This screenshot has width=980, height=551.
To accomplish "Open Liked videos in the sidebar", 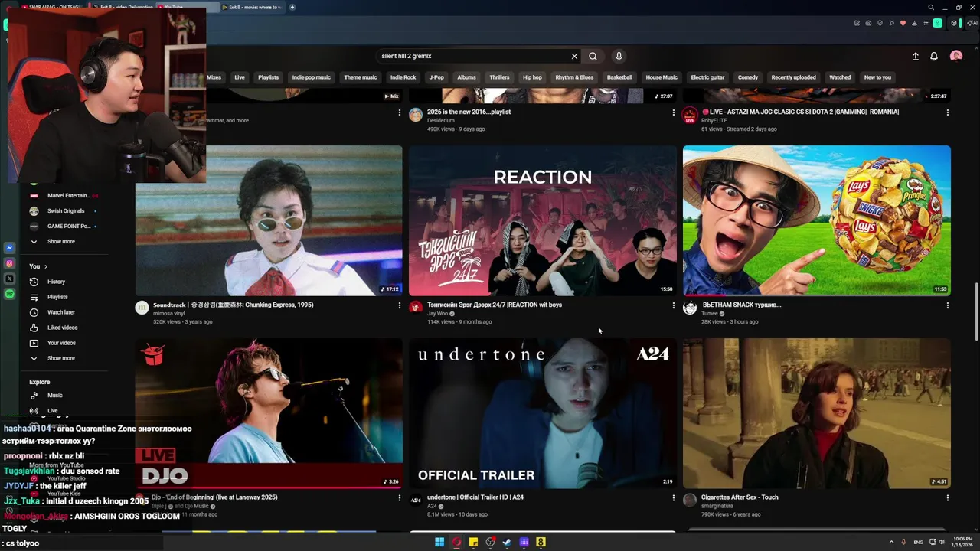I will click(62, 328).
